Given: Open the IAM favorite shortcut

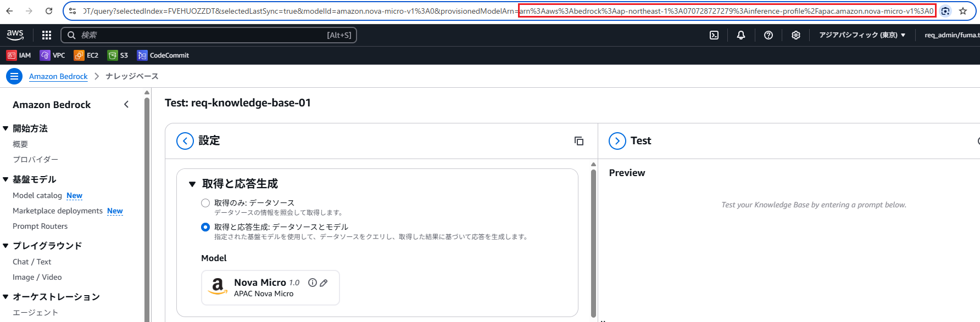Looking at the screenshot, I should coord(19,55).
